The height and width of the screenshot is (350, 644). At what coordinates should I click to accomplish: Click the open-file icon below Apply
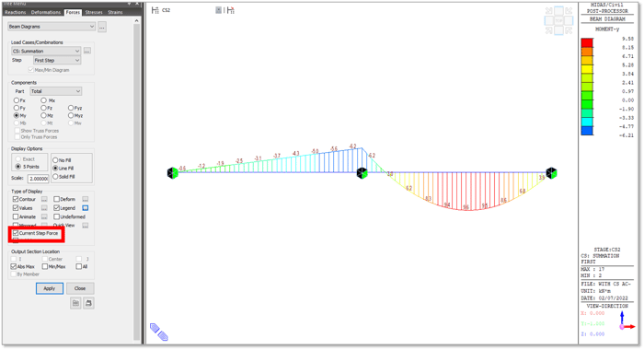75,304
